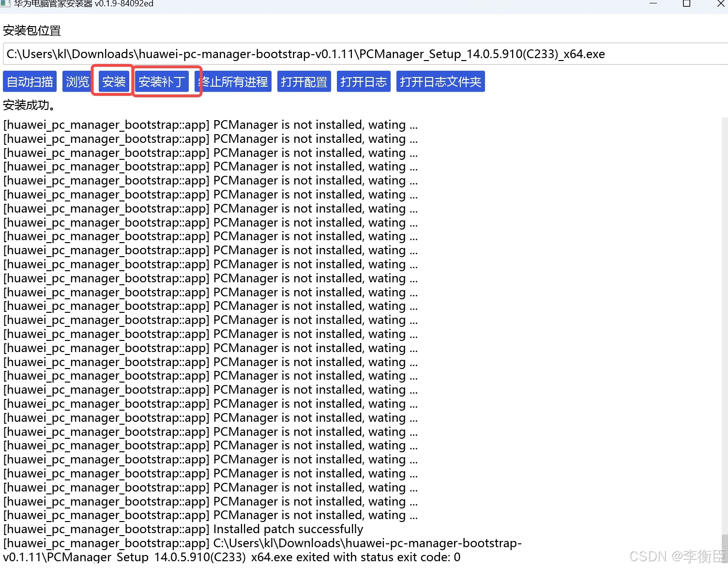Select the 安装包位置 label

(x=32, y=31)
